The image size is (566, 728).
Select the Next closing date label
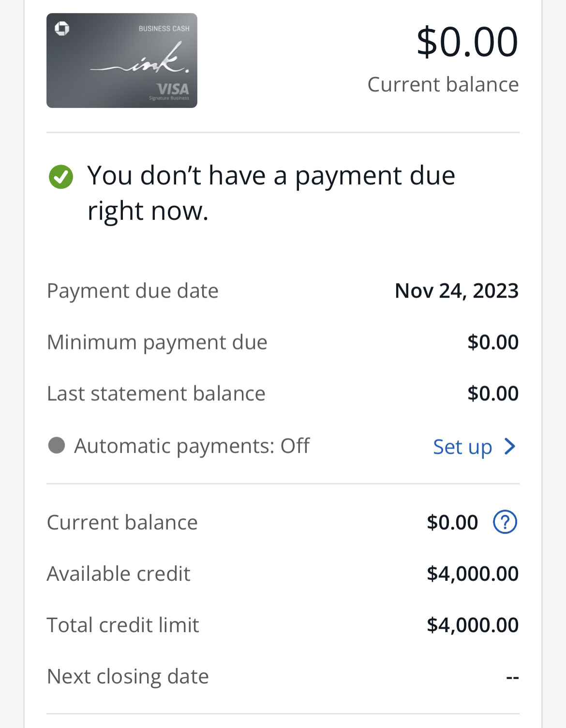(x=128, y=676)
